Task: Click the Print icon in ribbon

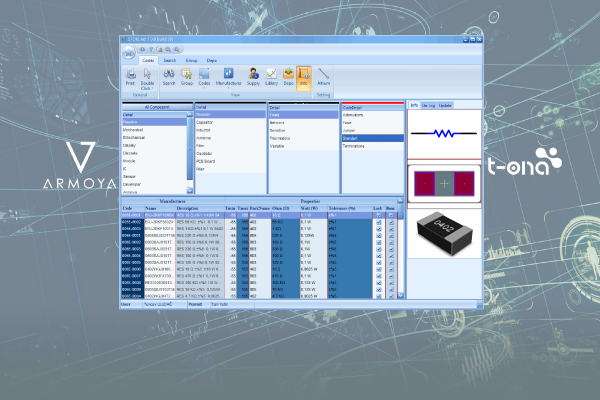Action: coord(130,77)
